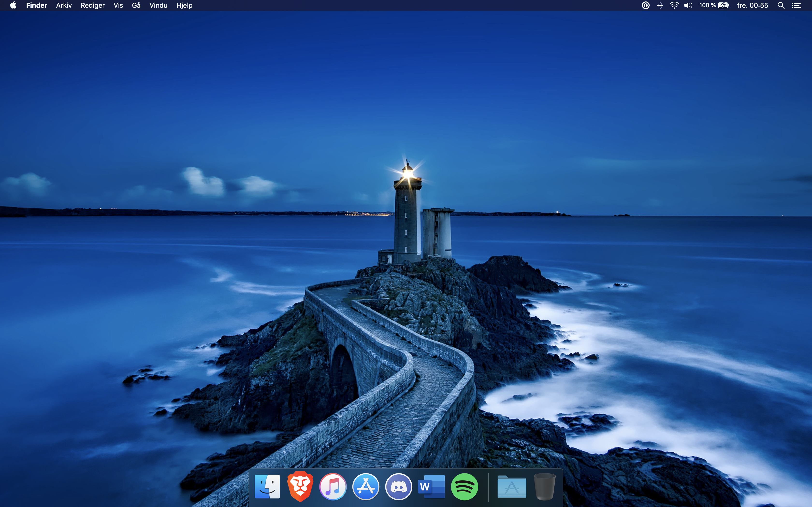Open iTunes from the Dock
This screenshot has width=812, height=507.
[333, 486]
